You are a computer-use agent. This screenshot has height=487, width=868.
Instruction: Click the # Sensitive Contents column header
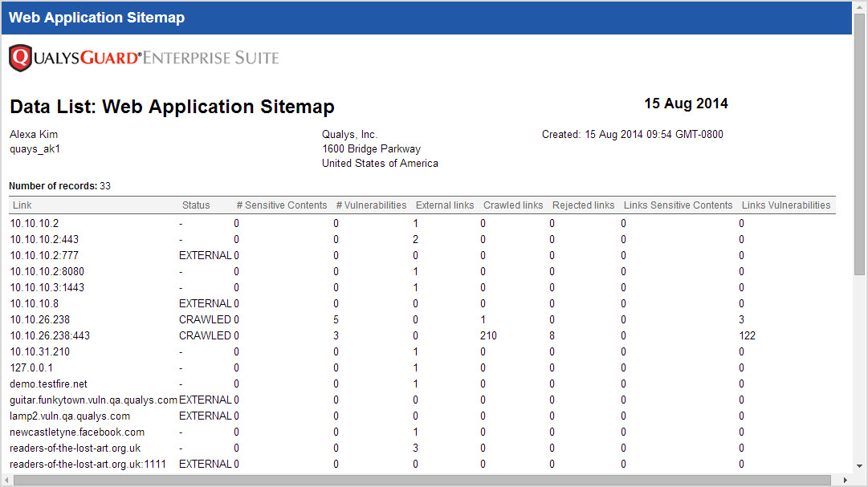coord(282,205)
